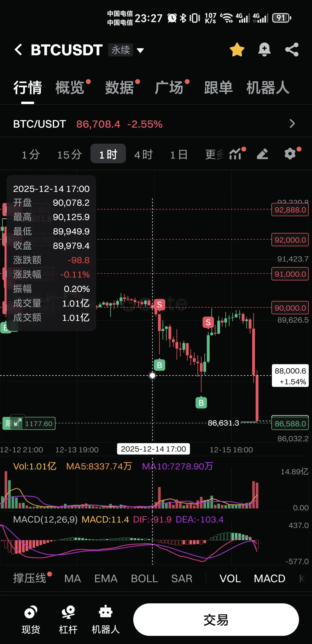Expand the fullscreen chart icon

(18, 422)
